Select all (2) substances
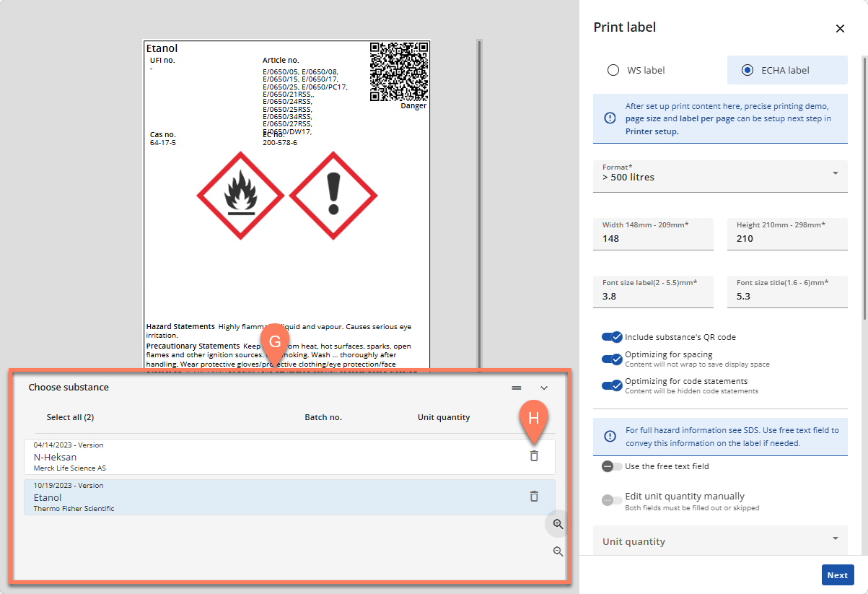 pos(70,417)
